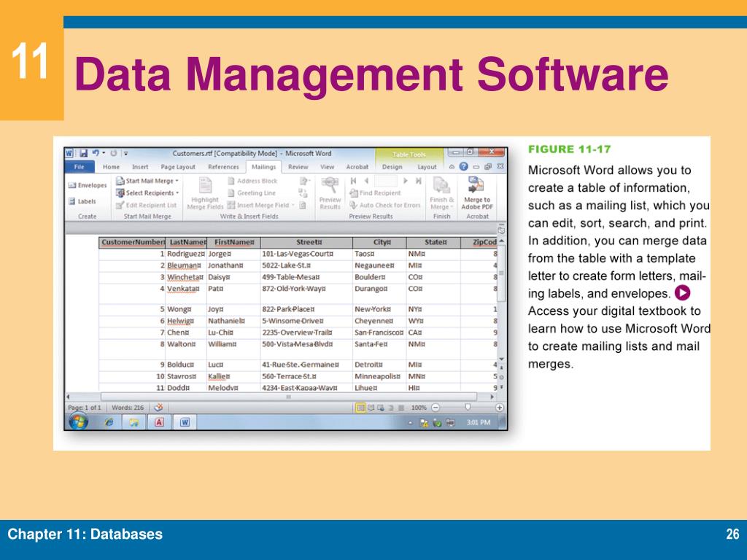The width and height of the screenshot is (747, 560).
Task: Show hidden icons in the system tray
Action: tap(410, 423)
